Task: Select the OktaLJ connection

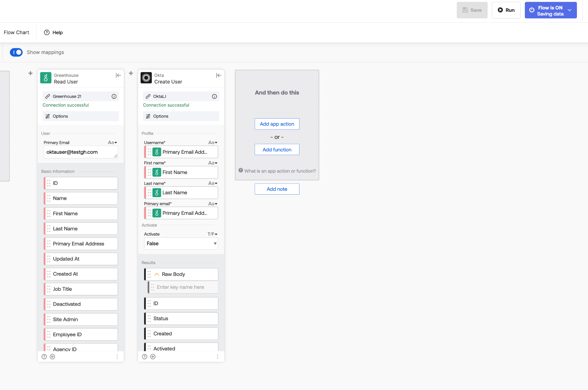Action: tap(181, 96)
